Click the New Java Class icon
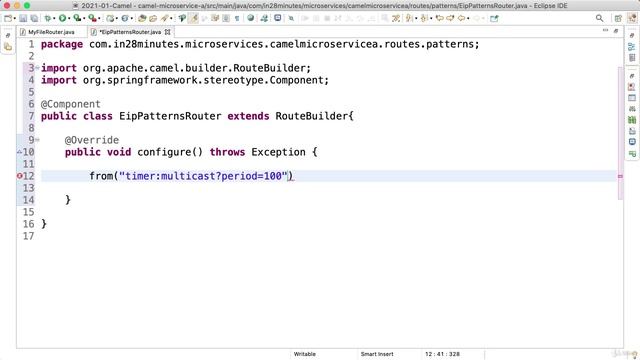Image resolution: width=640 pixels, height=360 pixels. pyautogui.click(x=124, y=18)
